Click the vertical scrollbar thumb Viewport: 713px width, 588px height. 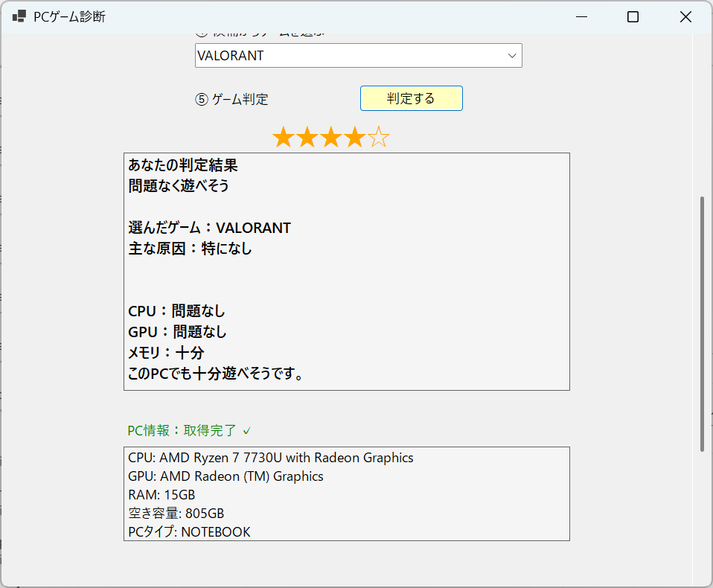702,324
